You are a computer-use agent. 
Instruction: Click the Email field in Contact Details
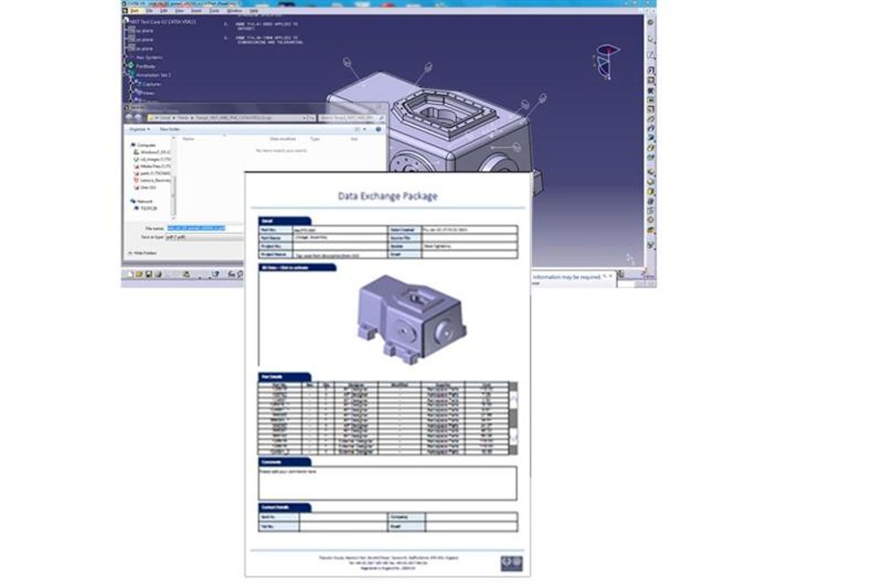(472, 526)
